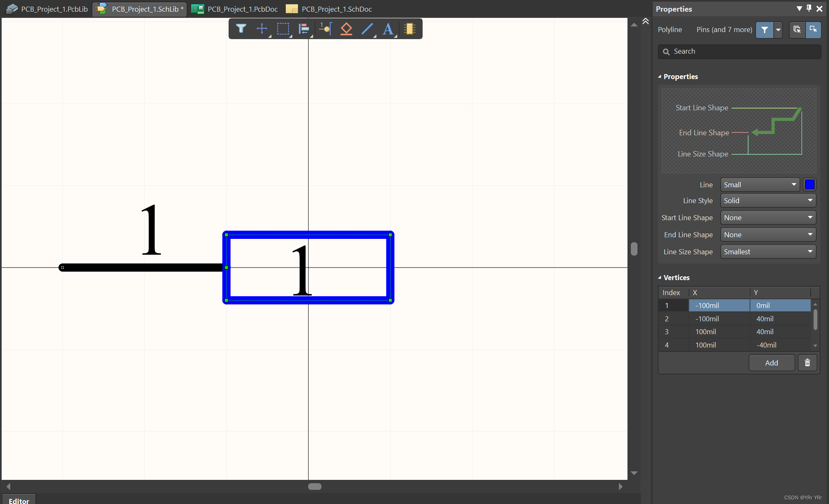Open the Line Style dropdown

(x=768, y=201)
